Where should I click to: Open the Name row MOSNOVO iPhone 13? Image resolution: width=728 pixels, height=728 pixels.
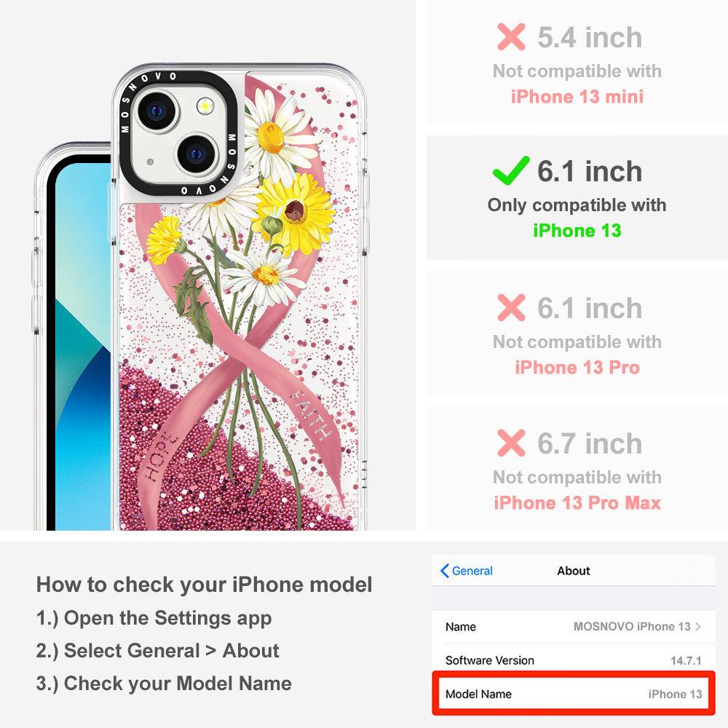(x=574, y=626)
